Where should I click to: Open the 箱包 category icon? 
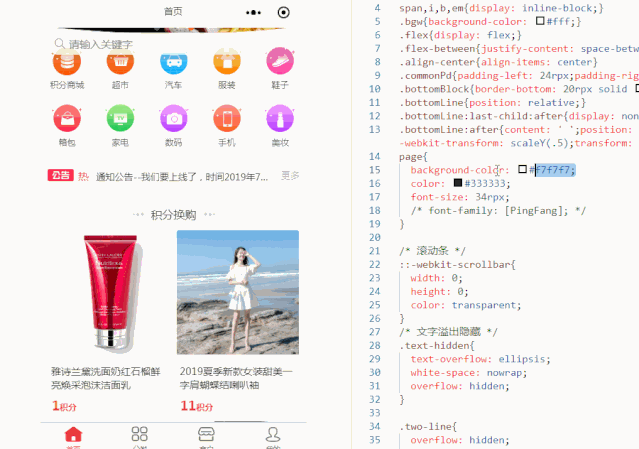point(67,119)
